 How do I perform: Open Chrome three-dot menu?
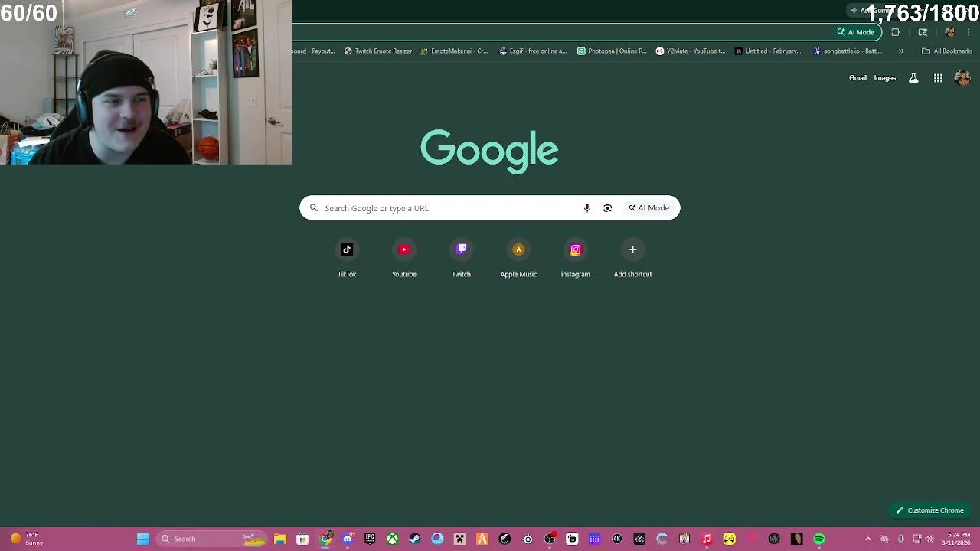coord(969,32)
